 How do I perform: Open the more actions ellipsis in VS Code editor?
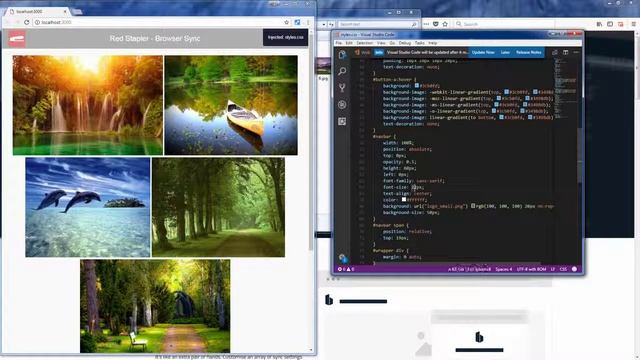[576, 52]
